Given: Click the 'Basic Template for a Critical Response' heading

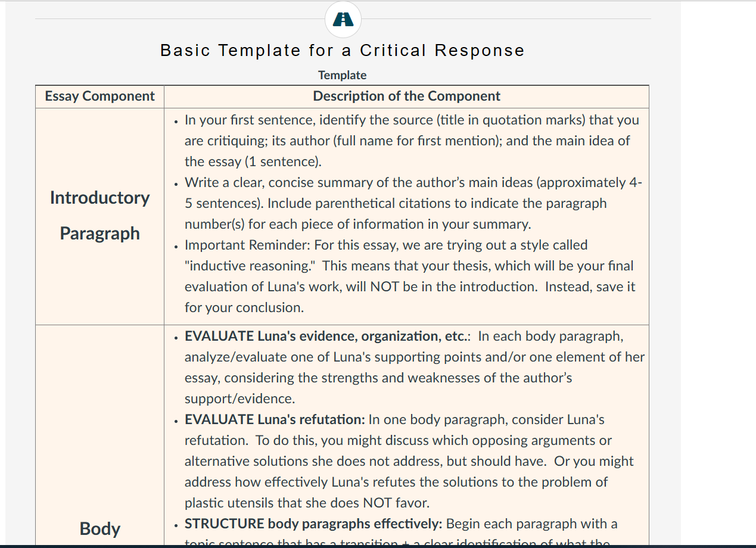Looking at the screenshot, I should [343, 51].
